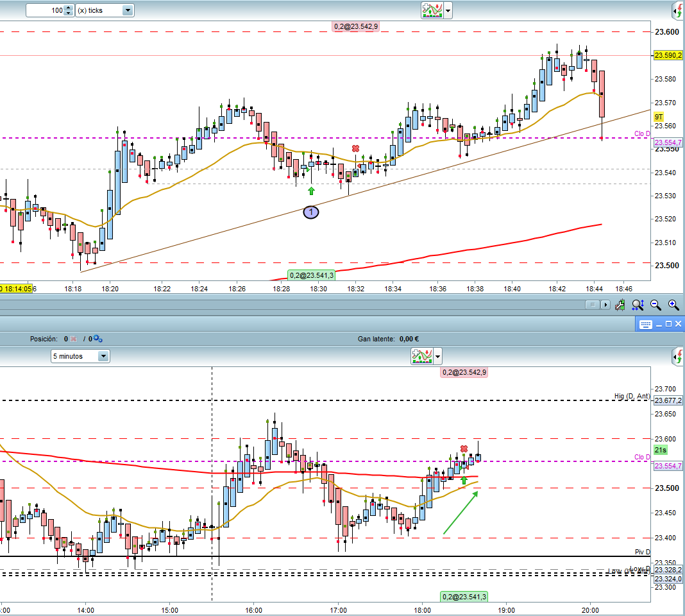The height and width of the screenshot is (616, 685).
Task: Minimize the lower chart window
Action: [x=659, y=325]
